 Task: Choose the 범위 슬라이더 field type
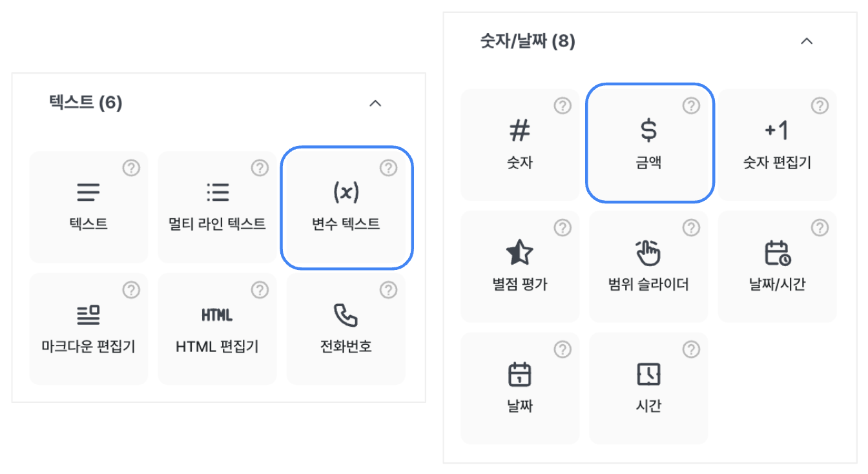tap(648, 267)
